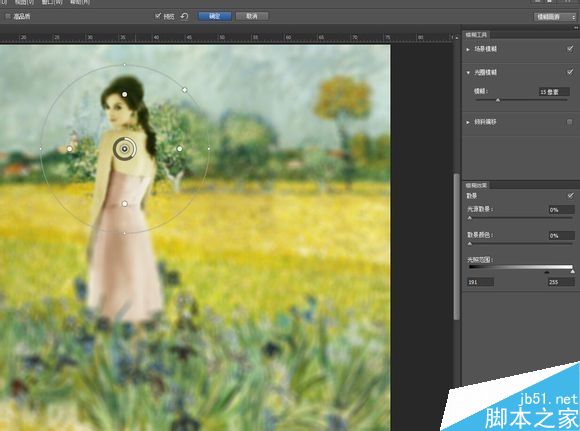Toggle the Preview (预览) checkbox
The height and width of the screenshot is (431, 580).
158,16
